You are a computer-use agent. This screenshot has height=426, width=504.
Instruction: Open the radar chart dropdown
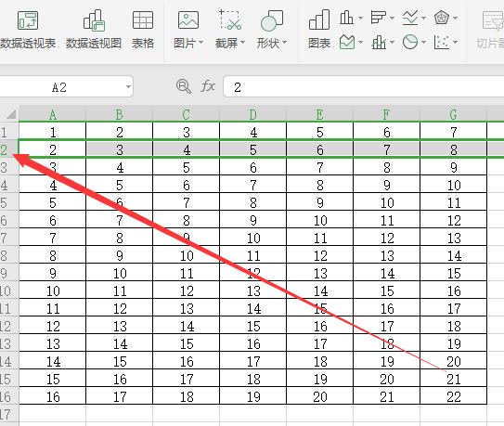pos(446,18)
